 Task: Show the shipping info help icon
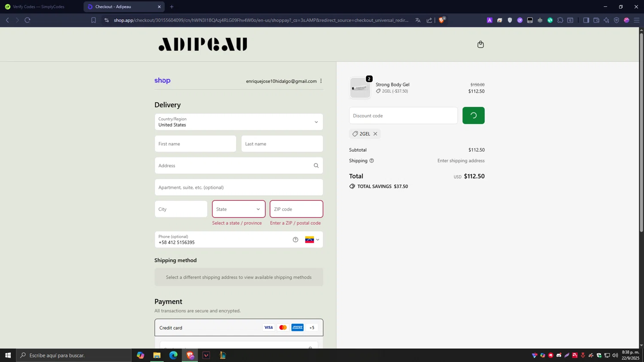click(372, 161)
